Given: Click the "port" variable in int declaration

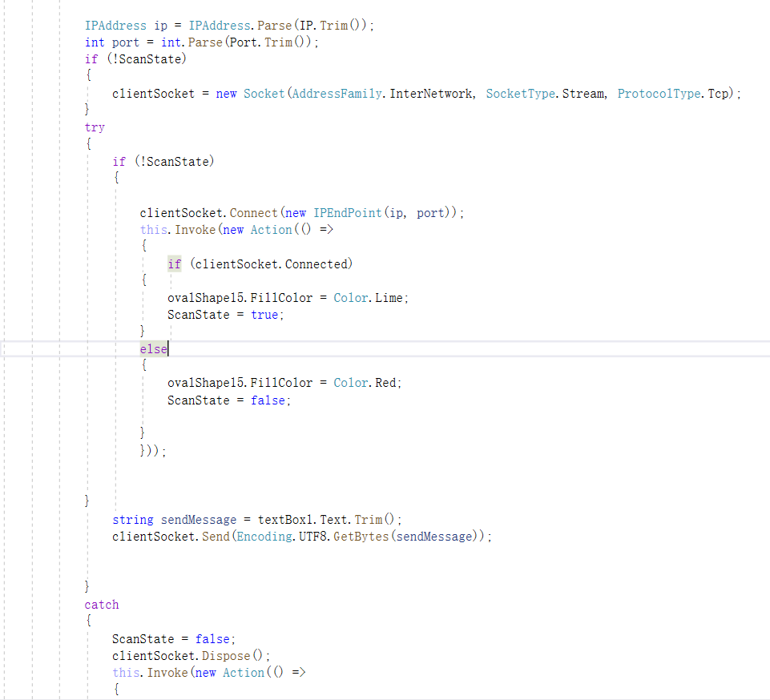Looking at the screenshot, I should click(125, 42).
